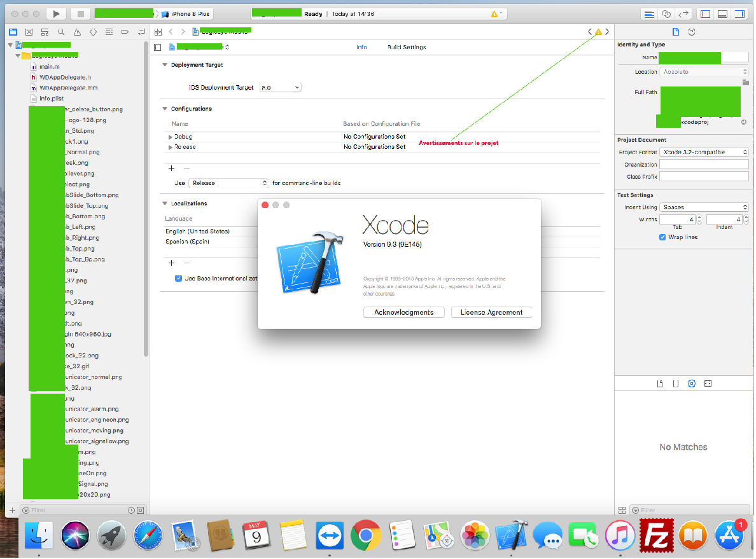Open the Find navigator
The image size is (756, 559).
(x=60, y=32)
